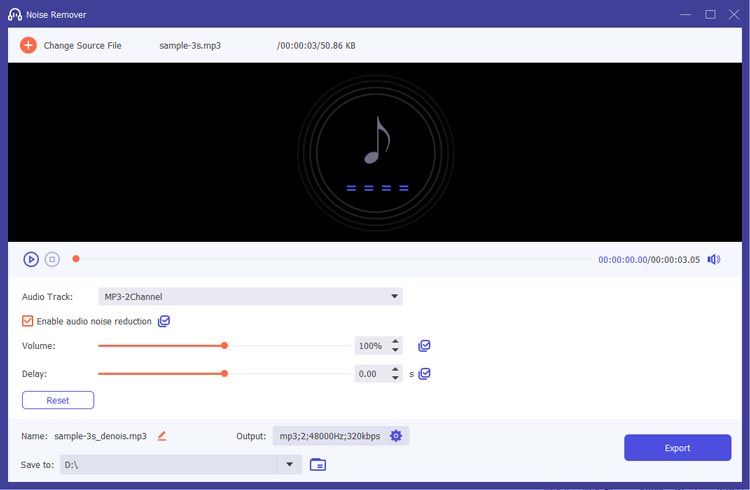Increase delay with the up stepper arrow
The height and width of the screenshot is (490, 750).
(395, 369)
